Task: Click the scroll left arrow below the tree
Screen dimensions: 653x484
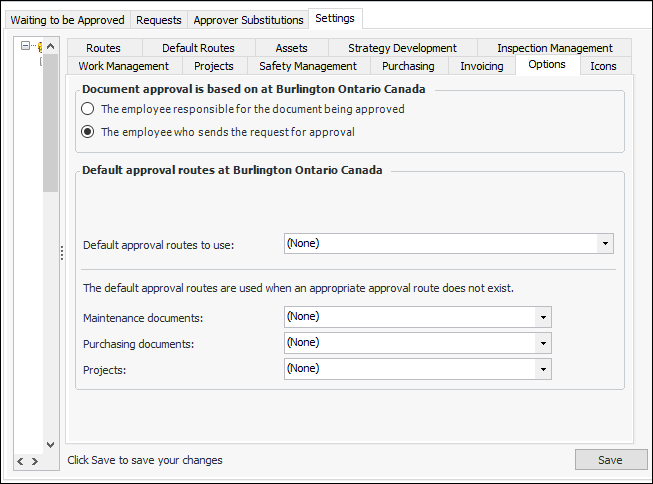Action: pyautogui.click(x=20, y=461)
